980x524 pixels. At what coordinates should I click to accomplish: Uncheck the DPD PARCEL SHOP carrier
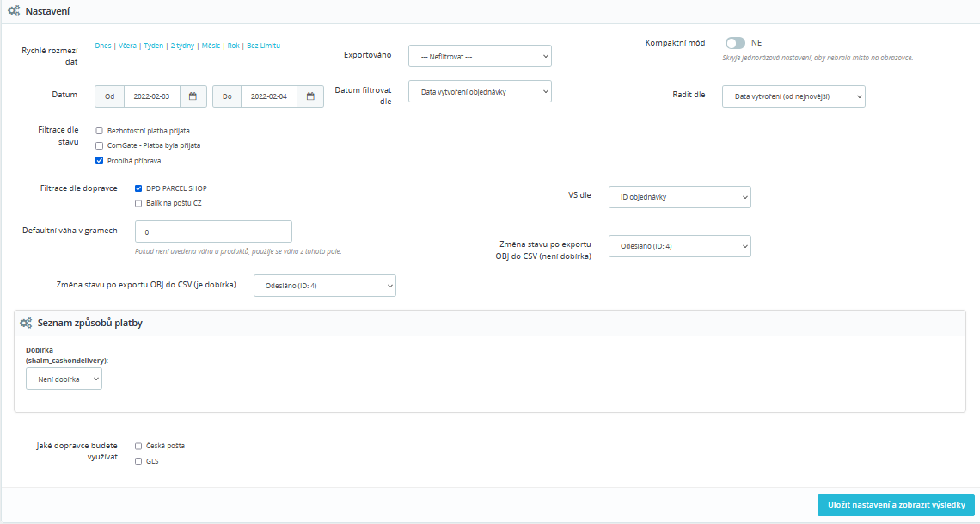(x=139, y=188)
